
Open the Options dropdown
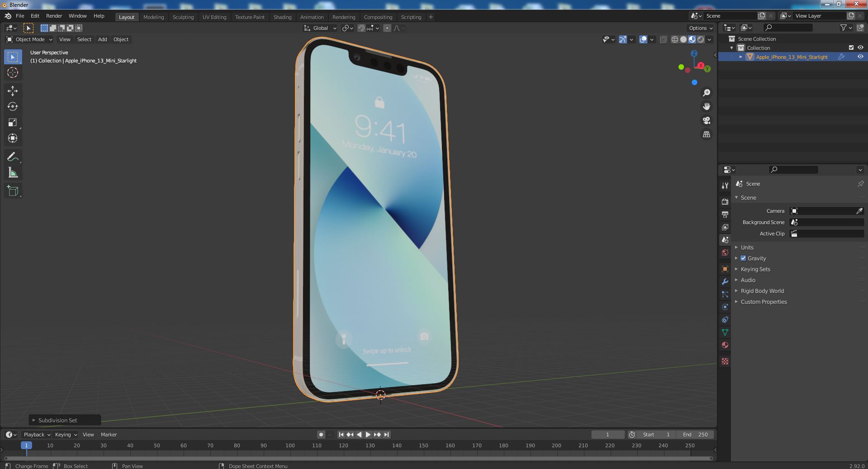(701, 28)
